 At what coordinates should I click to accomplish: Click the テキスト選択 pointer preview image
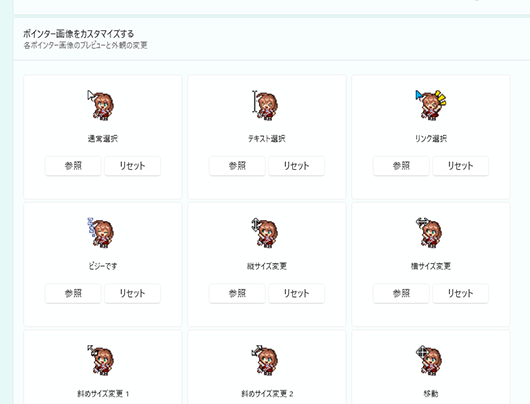click(265, 105)
